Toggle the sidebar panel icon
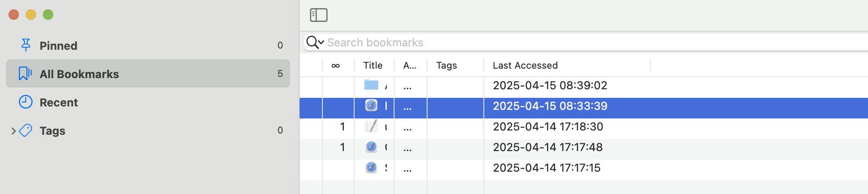The height and width of the screenshot is (194, 868). point(319,15)
